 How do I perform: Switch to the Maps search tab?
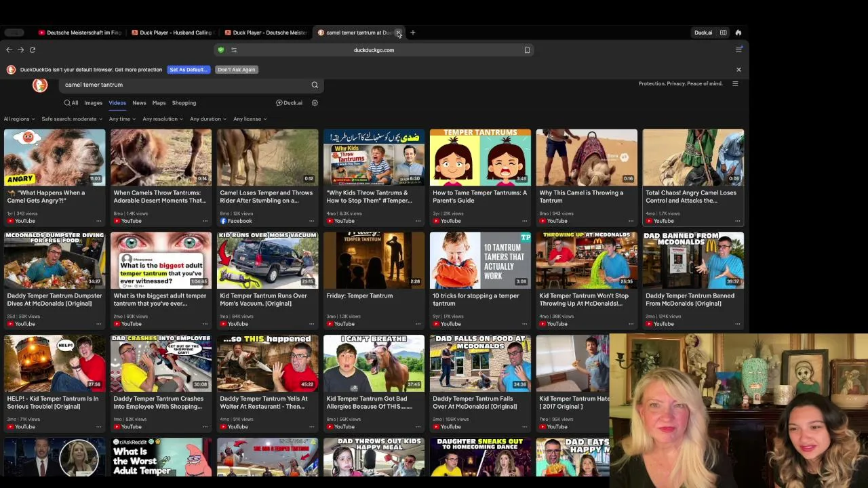click(x=159, y=103)
